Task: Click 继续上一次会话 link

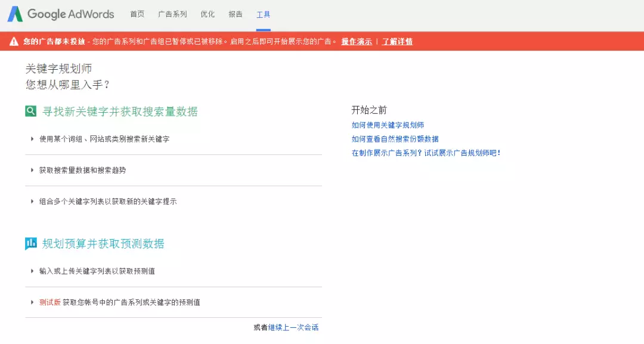Action: [293, 327]
